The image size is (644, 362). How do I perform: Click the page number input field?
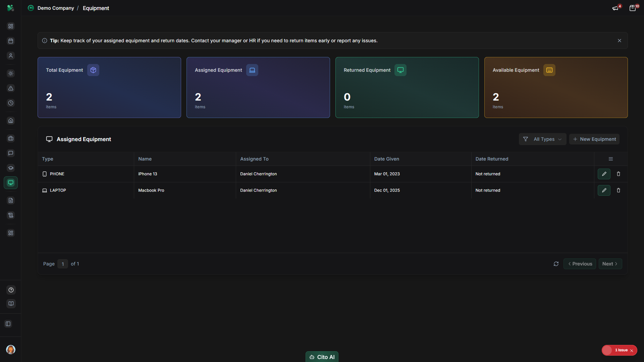point(63,264)
